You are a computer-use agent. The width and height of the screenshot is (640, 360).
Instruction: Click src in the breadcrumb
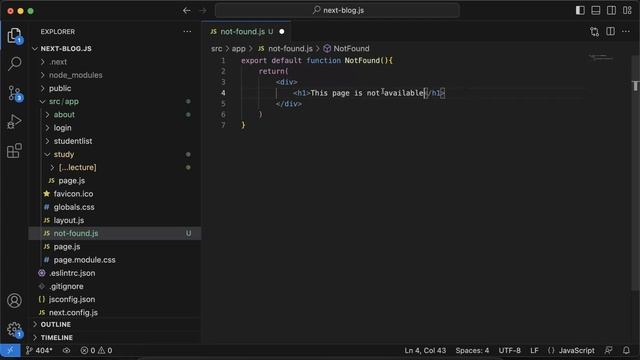coord(216,49)
